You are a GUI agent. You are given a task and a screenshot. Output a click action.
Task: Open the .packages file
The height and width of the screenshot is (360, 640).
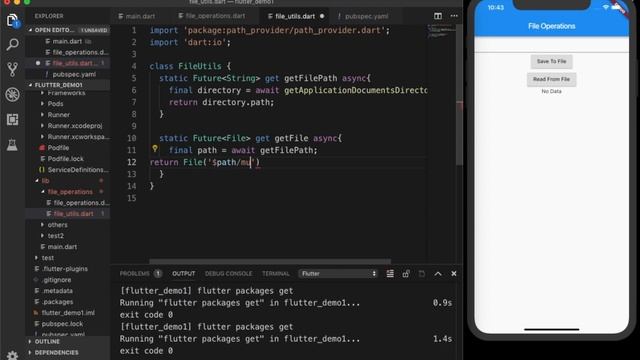tap(58, 302)
